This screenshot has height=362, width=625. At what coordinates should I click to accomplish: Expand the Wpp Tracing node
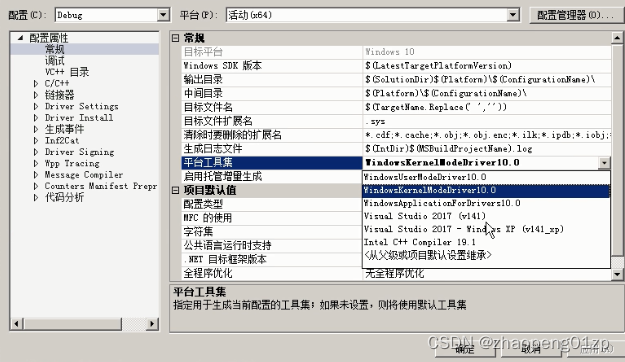pyautogui.click(x=36, y=163)
